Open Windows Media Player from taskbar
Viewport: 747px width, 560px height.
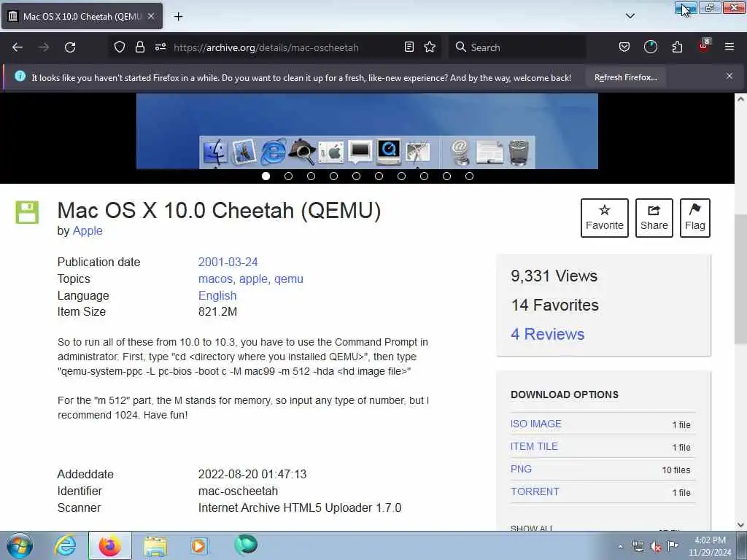click(x=199, y=545)
